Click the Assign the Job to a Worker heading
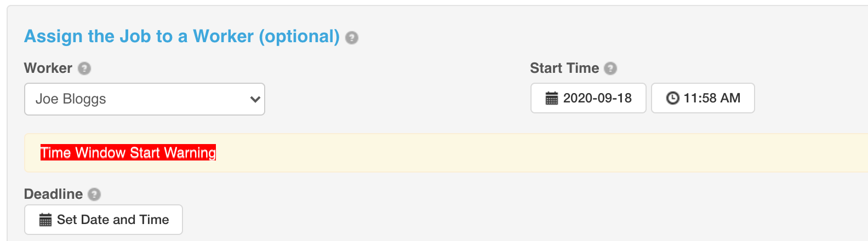 pyautogui.click(x=182, y=36)
